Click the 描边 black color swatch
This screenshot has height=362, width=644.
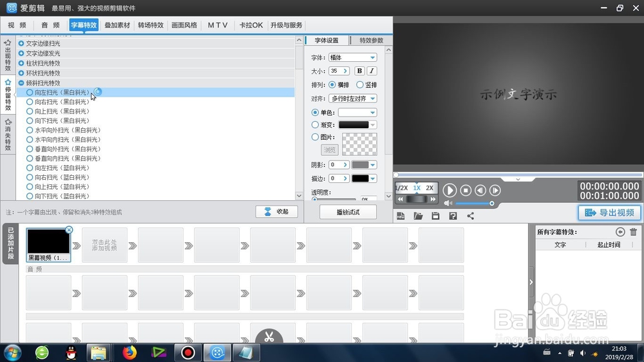(x=360, y=178)
